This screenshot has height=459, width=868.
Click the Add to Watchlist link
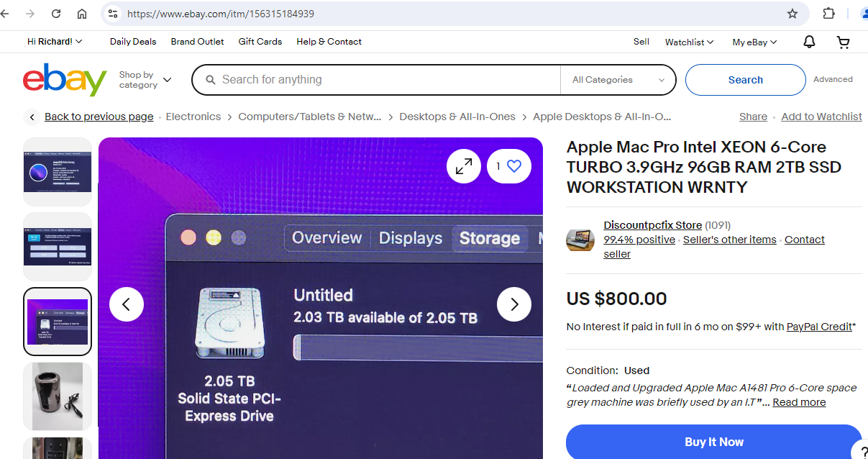821,117
